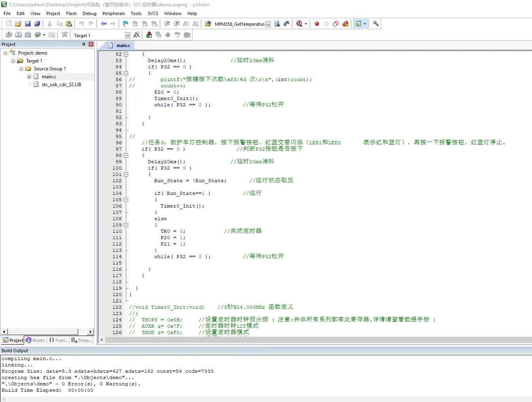Expand the main.c tree node
This screenshot has width=532, height=402.
coord(29,77)
